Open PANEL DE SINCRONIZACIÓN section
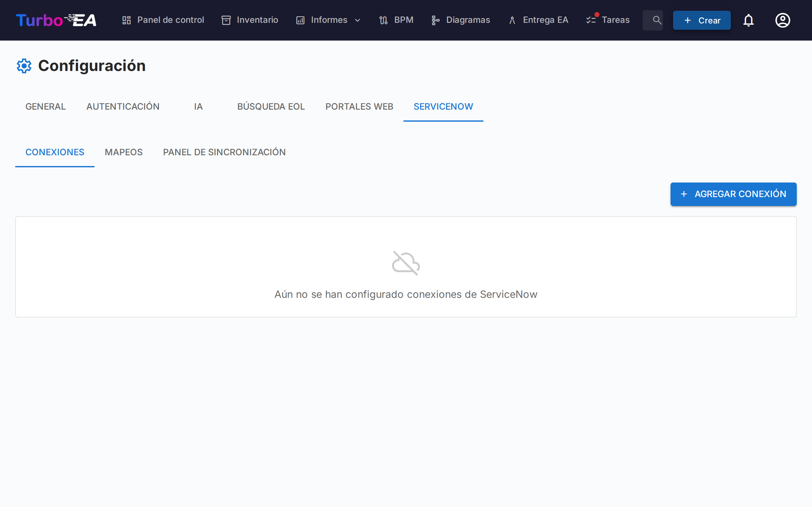Screen dimensions: 812x507 point(224,152)
